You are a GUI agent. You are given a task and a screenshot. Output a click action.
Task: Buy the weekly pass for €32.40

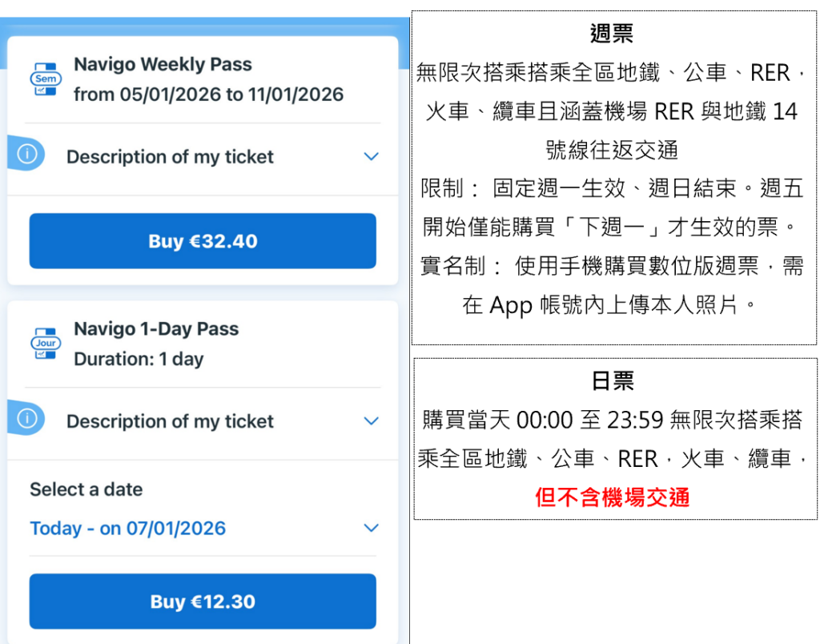pos(203,241)
